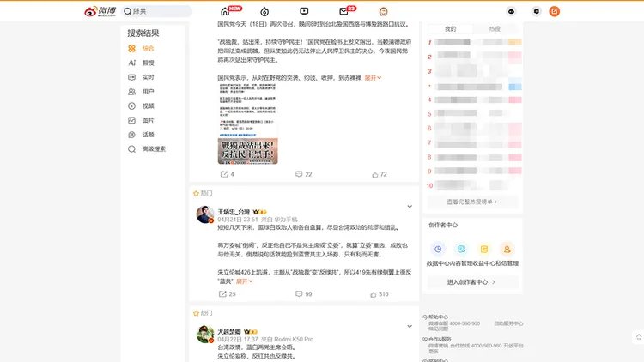The height and width of the screenshot is (362, 644).
Task: Open the dropdown arrow on 大越楚卿 post
Action: pyautogui.click(x=410, y=326)
